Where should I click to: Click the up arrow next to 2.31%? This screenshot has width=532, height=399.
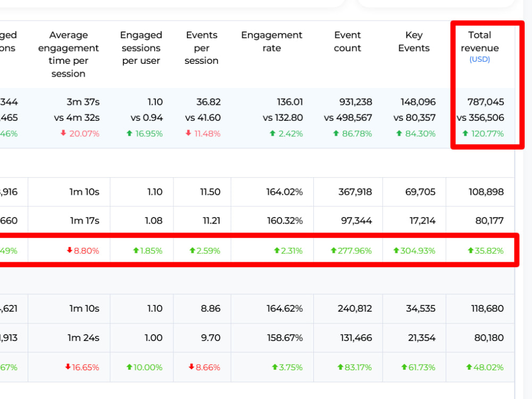point(277,251)
